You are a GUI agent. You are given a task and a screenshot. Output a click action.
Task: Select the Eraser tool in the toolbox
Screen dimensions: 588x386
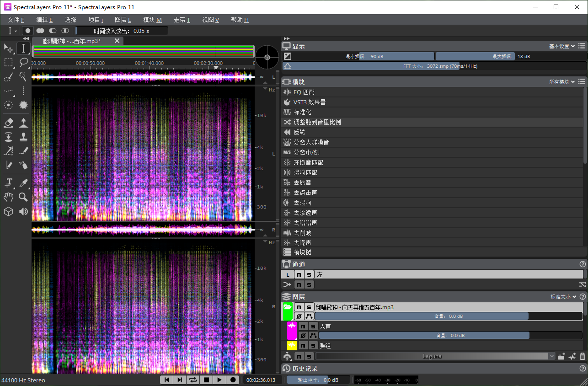(8, 123)
